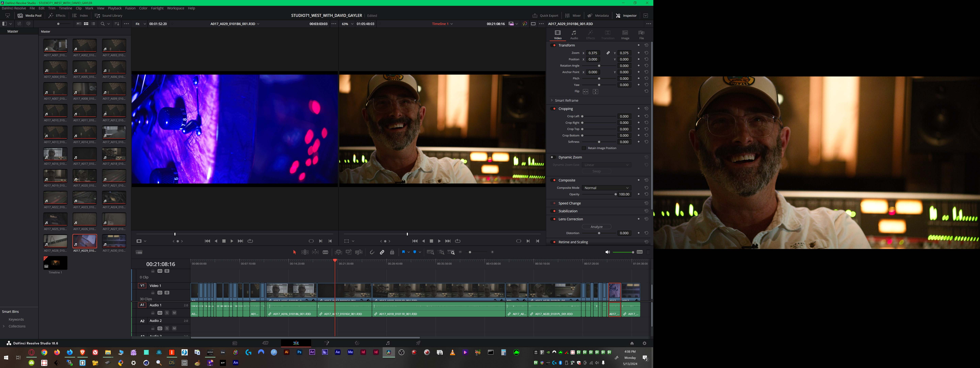
Task: Toggle timeline Linked Selection chain icon
Action: [382, 252]
